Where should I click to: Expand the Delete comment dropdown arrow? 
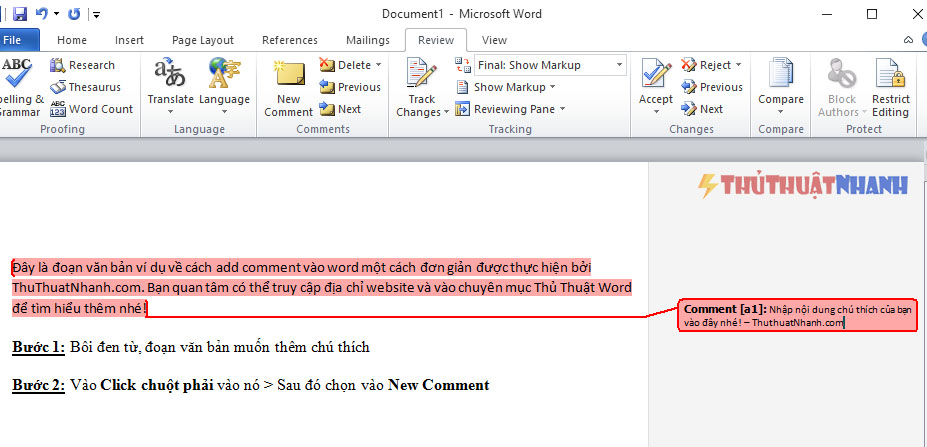pyautogui.click(x=378, y=65)
